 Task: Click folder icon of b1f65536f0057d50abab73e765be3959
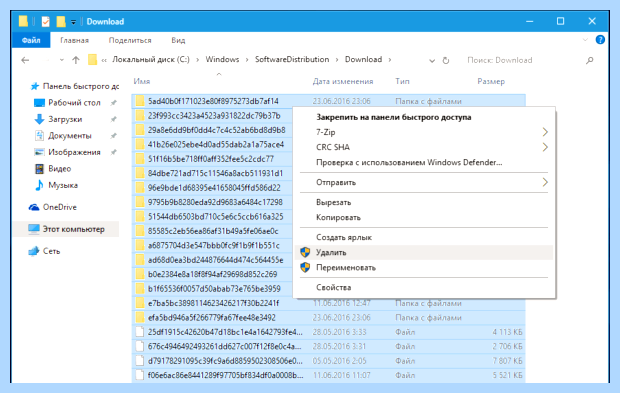(x=140, y=289)
